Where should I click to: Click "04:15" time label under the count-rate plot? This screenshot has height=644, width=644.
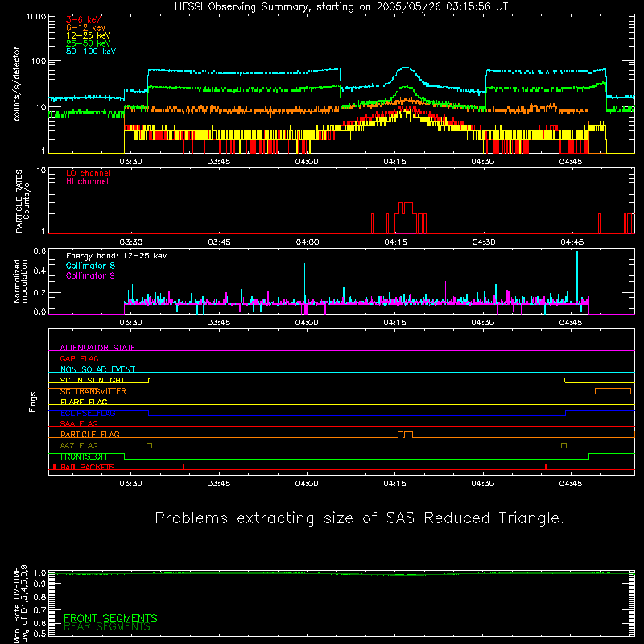pos(394,162)
